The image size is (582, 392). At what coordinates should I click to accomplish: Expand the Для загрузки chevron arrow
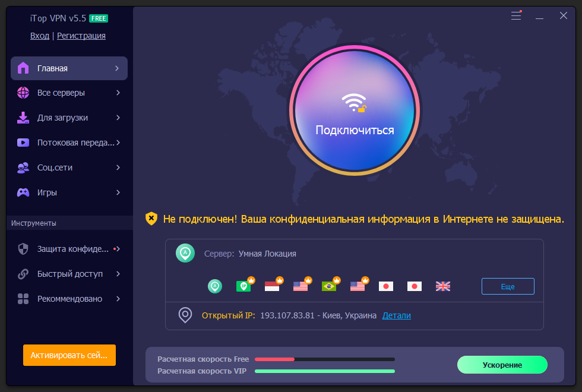(x=118, y=118)
